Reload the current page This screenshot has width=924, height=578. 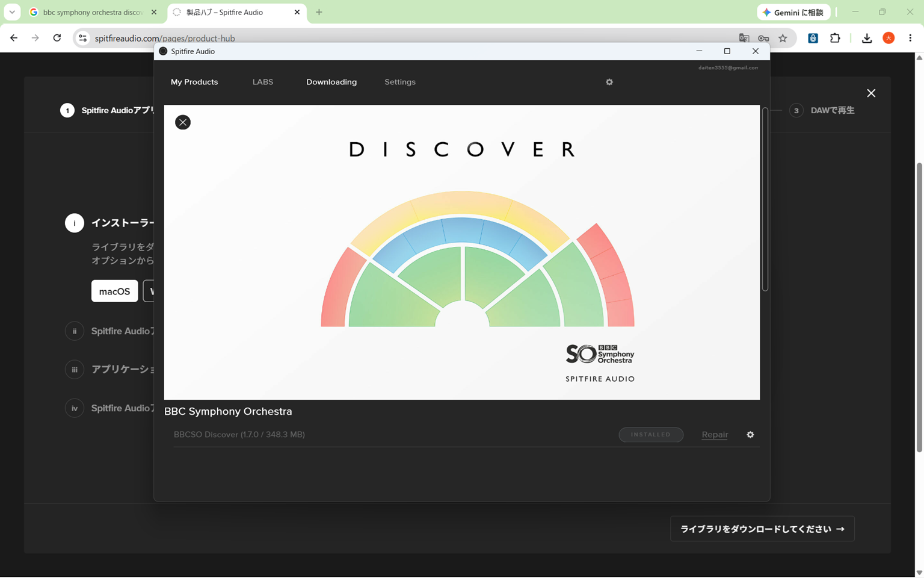point(57,38)
